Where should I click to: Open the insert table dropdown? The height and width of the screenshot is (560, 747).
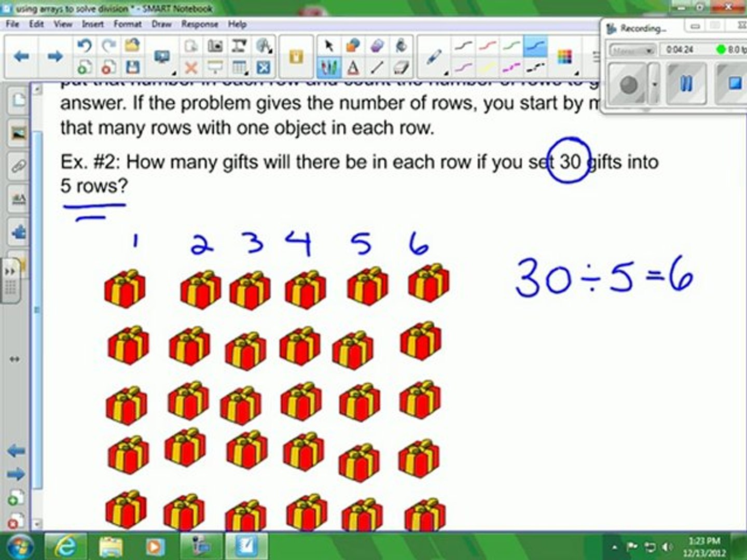click(x=239, y=67)
